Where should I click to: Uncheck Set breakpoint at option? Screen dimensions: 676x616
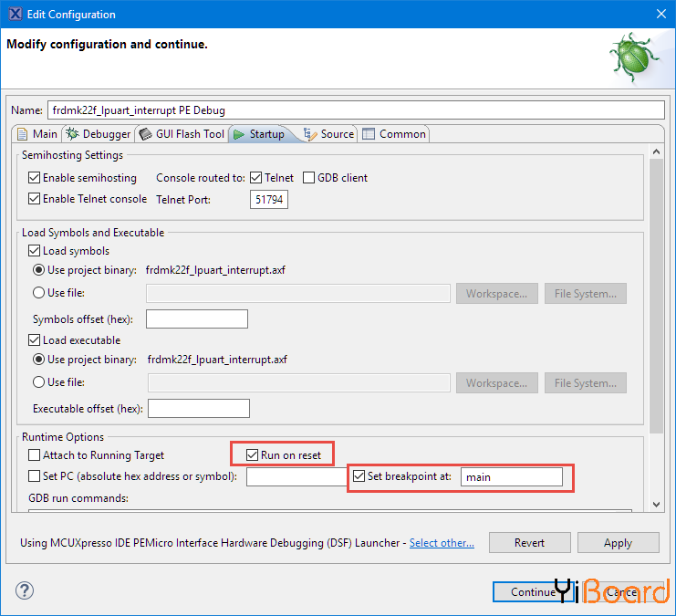point(359,476)
